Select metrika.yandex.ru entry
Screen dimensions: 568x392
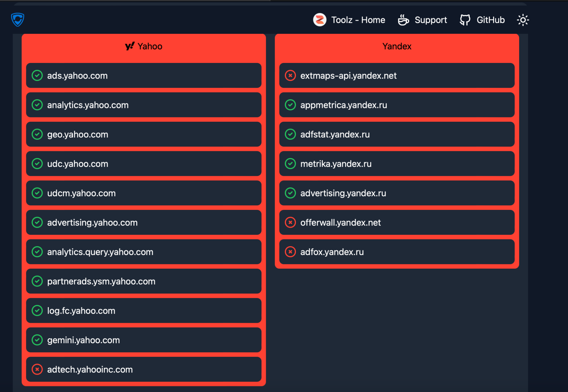(397, 163)
